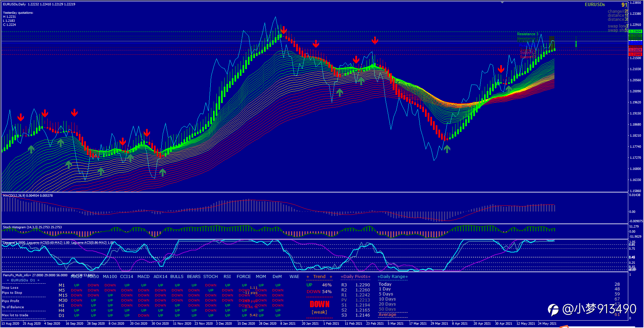Click the 'Pips Profit' label
The width and height of the screenshot is (644, 328).
10,301
